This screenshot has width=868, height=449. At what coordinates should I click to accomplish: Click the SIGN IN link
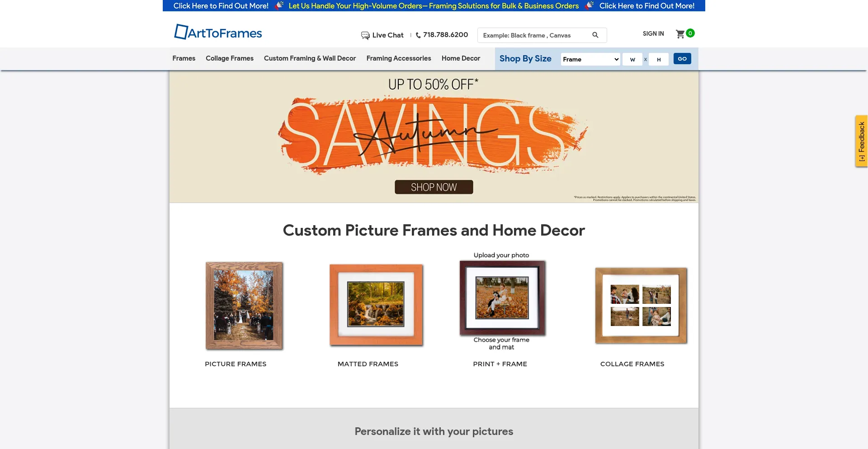click(x=653, y=33)
